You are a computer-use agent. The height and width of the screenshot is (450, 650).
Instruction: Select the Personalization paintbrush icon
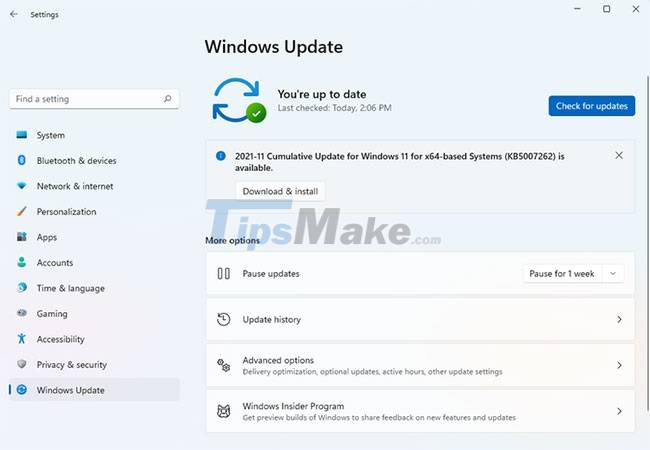click(x=22, y=211)
